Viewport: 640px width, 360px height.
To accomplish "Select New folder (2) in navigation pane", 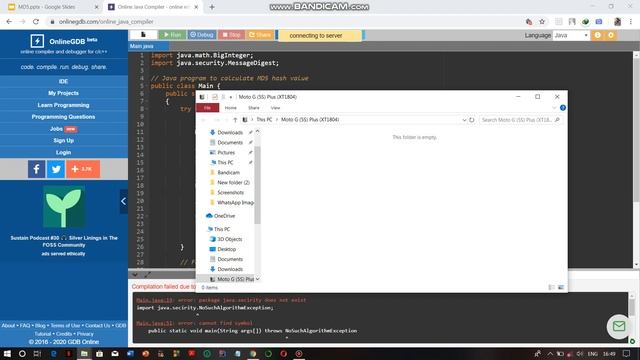I will [233, 182].
